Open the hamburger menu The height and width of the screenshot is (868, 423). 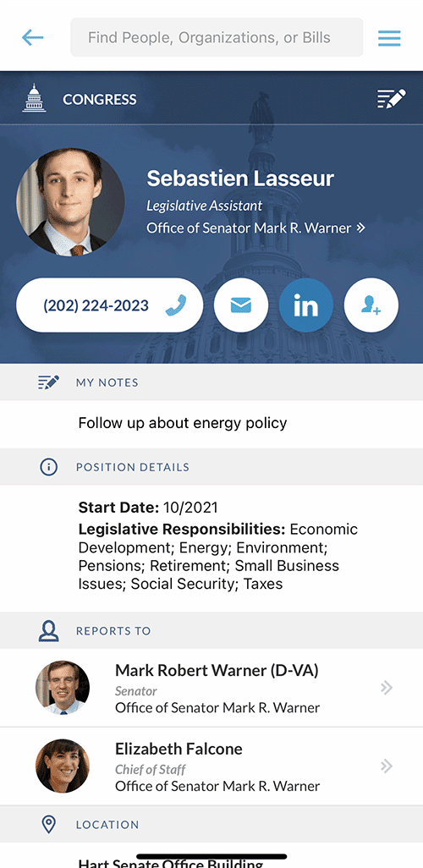pos(389,38)
